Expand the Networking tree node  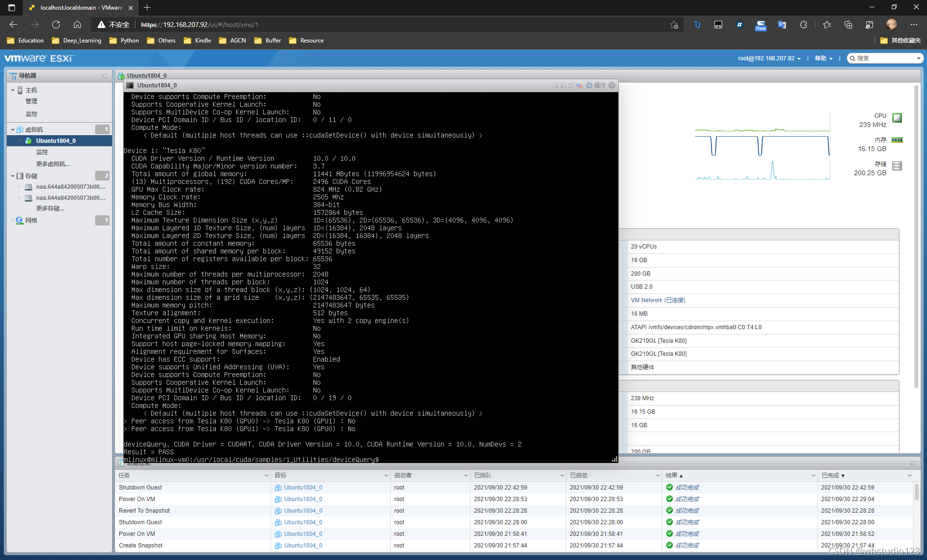pyautogui.click(x=13, y=221)
